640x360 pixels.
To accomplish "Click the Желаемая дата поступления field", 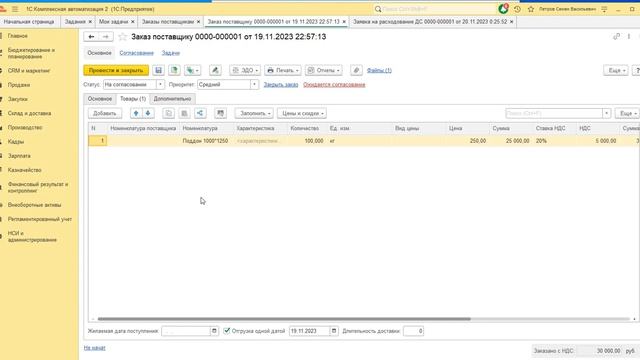I will 186,331.
